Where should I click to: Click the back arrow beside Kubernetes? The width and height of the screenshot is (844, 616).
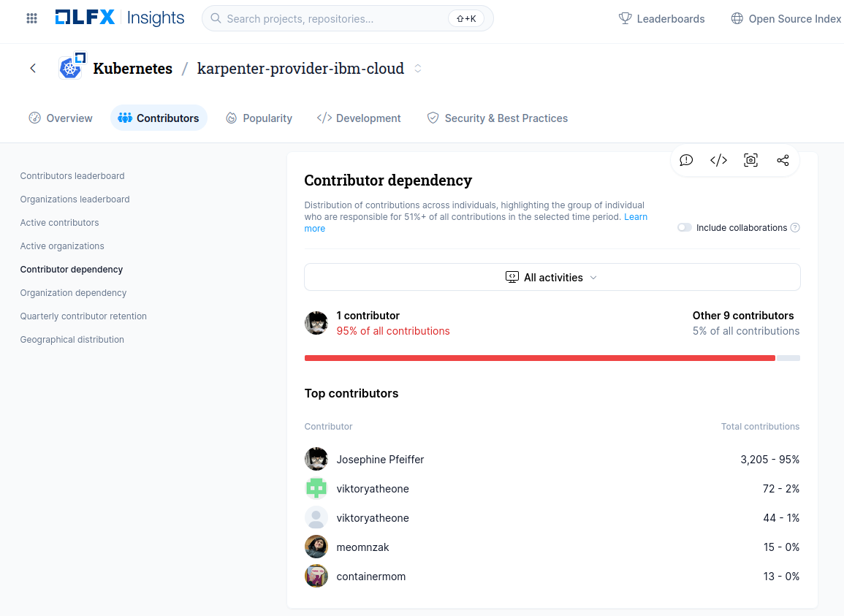pyautogui.click(x=33, y=69)
